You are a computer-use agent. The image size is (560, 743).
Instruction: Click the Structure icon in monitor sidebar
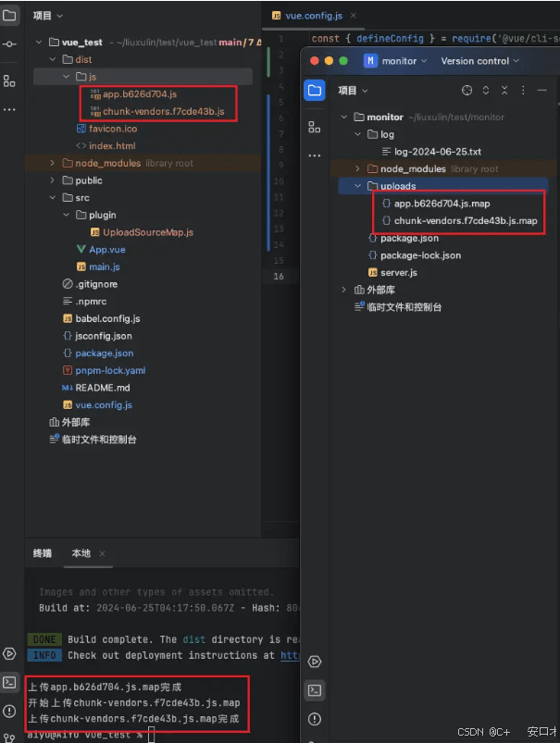[x=315, y=127]
